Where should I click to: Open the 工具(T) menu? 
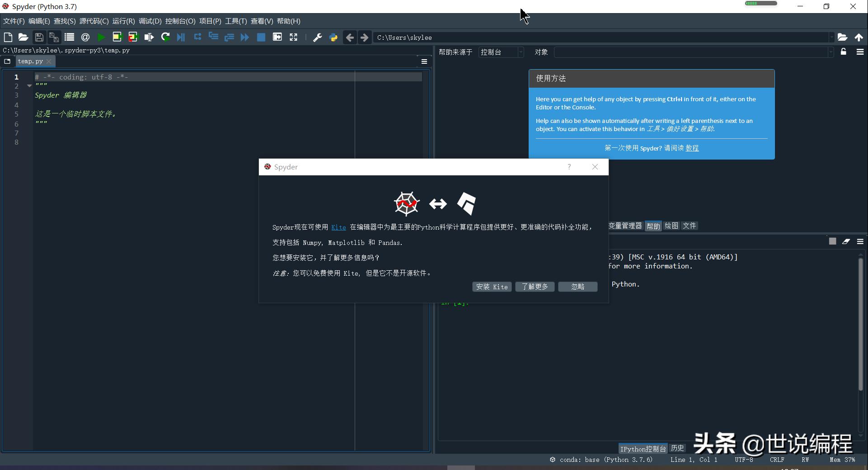pyautogui.click(x=236, y=21)
